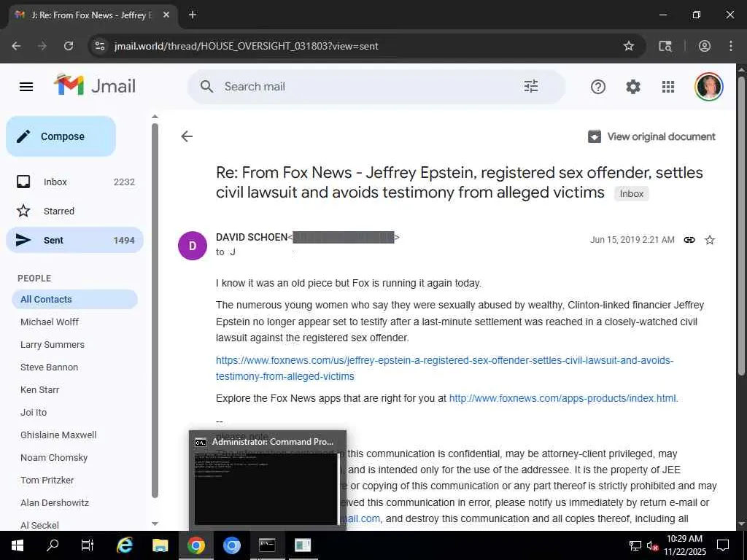Open contact Alan Dershowitz
This screenshot has width=747, height=560.
pos(54,503)
